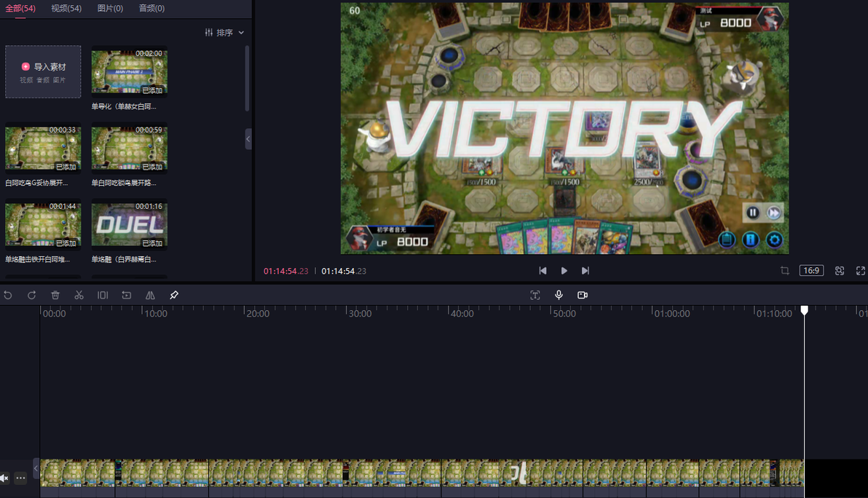This screenshot has height=498, width=868.
Task: Click the clip name starting 白阿吃鸟G
Action: [x=36, y=183]
